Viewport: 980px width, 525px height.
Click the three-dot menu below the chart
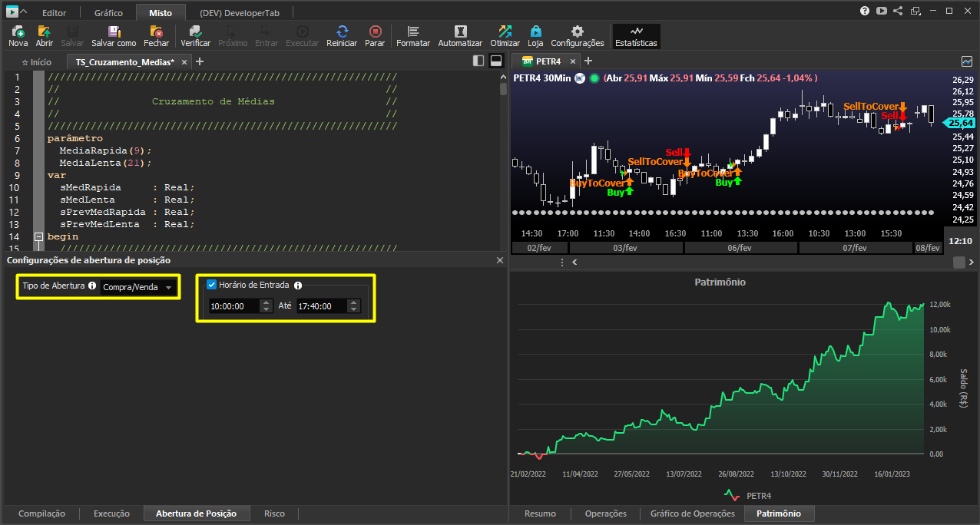pyautogui.click(x=561, y=262)
